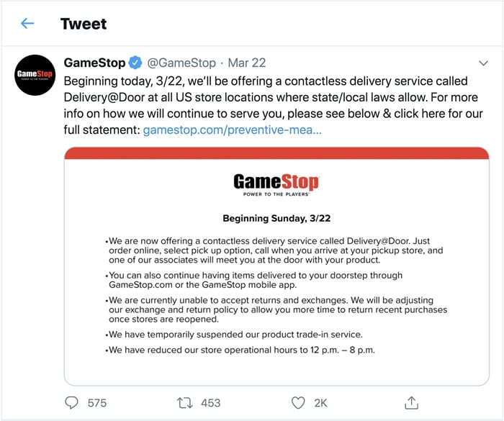Click the Mar 22 timestamp
Screen dimensions: 504x421
(248, 63)
